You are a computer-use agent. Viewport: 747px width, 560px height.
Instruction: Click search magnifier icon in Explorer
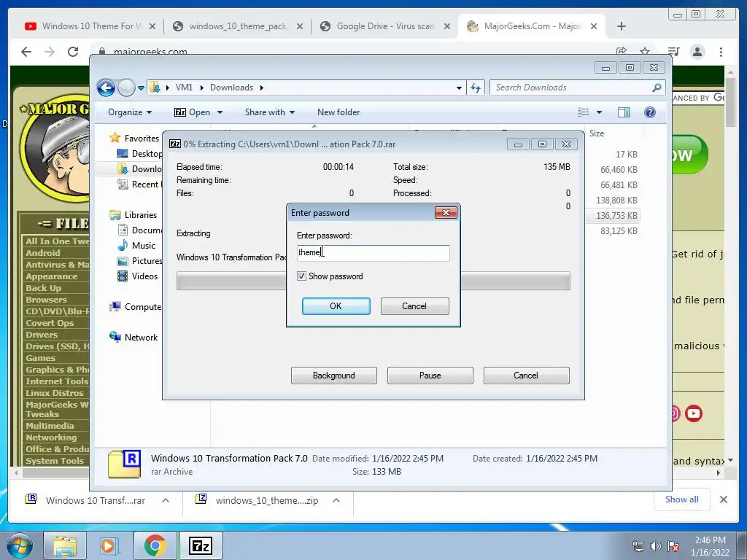tap(657, 87)
